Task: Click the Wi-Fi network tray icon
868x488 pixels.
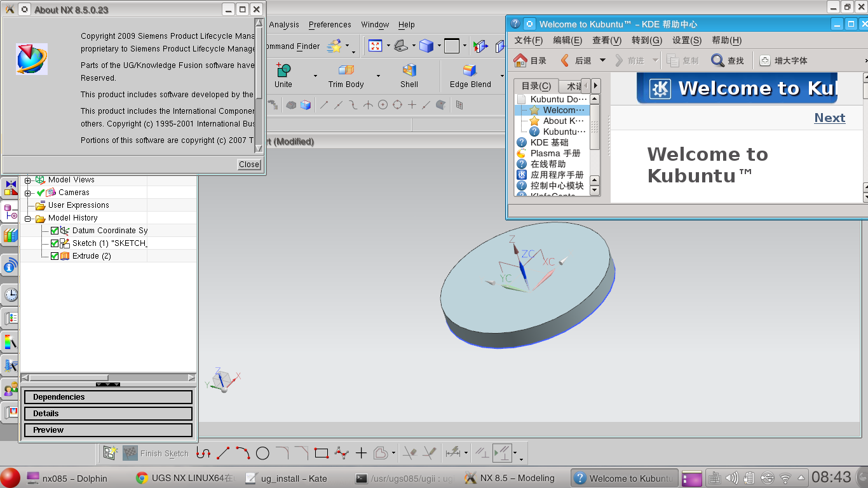Action: [x=785, y=478]
